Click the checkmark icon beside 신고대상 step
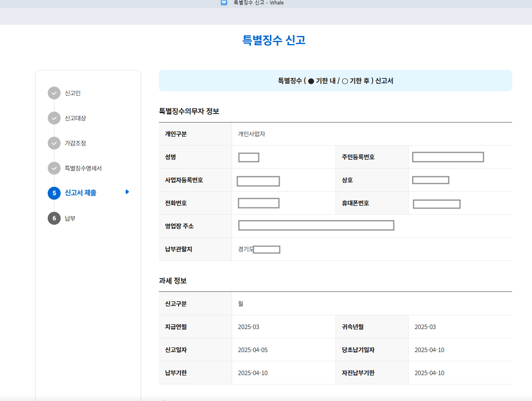532x401 pixels. click(x=54, y=118)
